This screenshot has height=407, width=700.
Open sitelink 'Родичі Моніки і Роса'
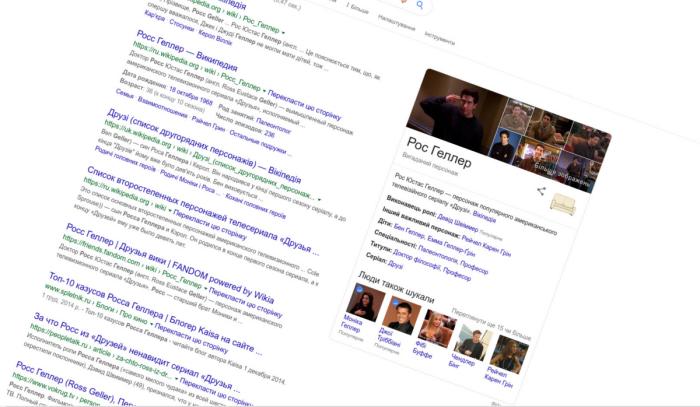[x=190, y=182]
